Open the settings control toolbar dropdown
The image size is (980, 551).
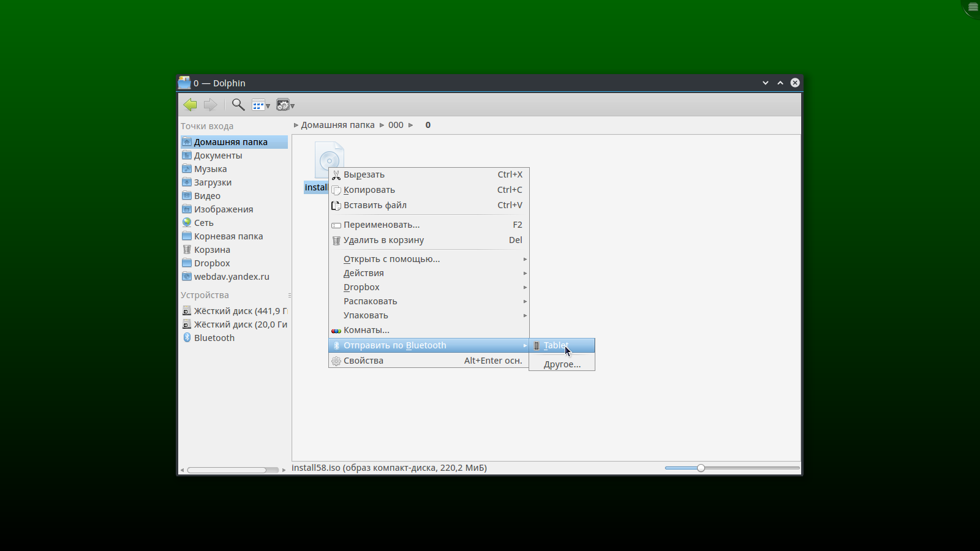coord(285,105)
